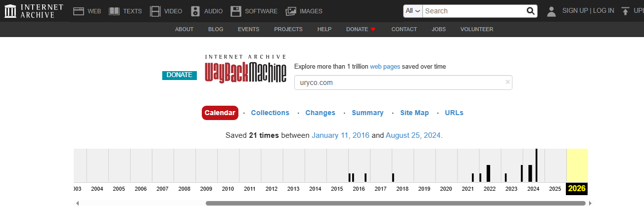Open the January 11, 2016 capture link
Viewport: 644px width, 206px height.
pyautogui.click(x=340, y=135)
